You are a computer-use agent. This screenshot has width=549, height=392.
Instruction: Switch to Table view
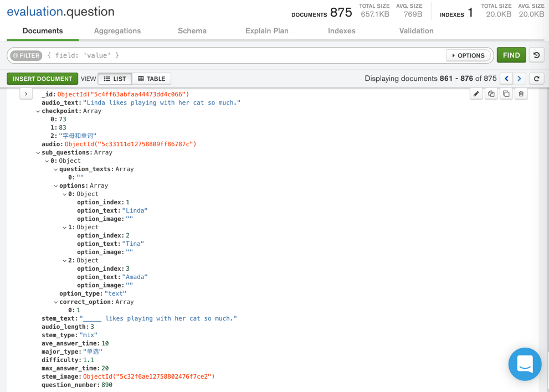152,79
